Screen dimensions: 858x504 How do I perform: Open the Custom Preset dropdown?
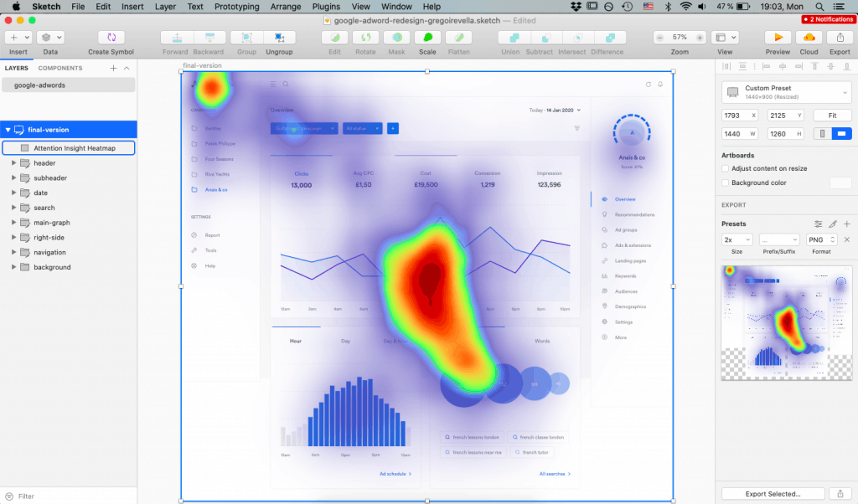click(x=786, y=92)
